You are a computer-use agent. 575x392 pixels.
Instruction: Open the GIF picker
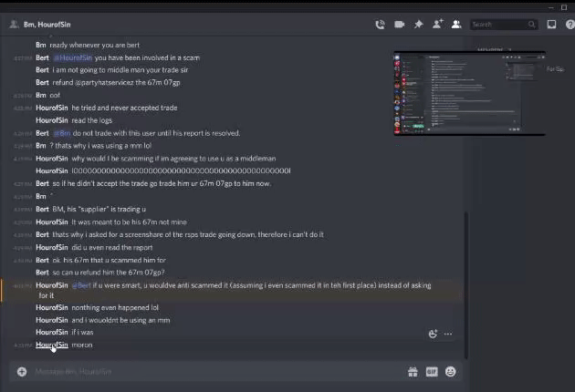[x=432, y=372]
